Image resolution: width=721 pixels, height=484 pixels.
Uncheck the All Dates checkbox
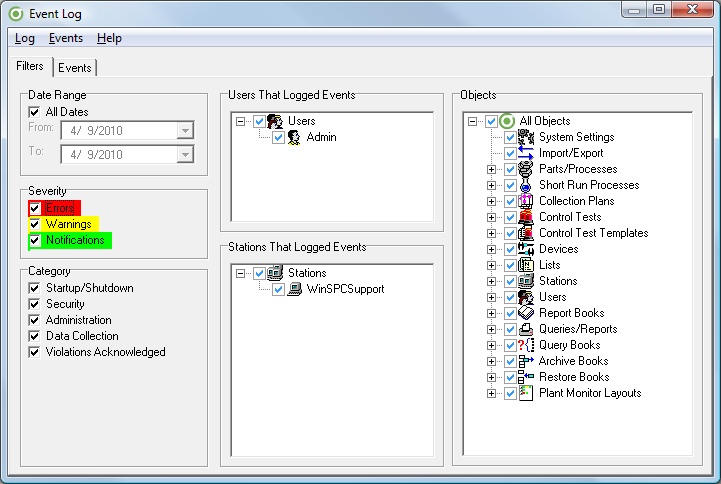tap(34, 112)
